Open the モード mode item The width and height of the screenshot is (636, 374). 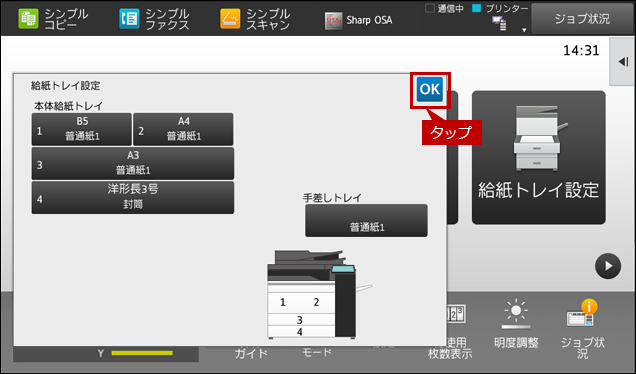317,352
